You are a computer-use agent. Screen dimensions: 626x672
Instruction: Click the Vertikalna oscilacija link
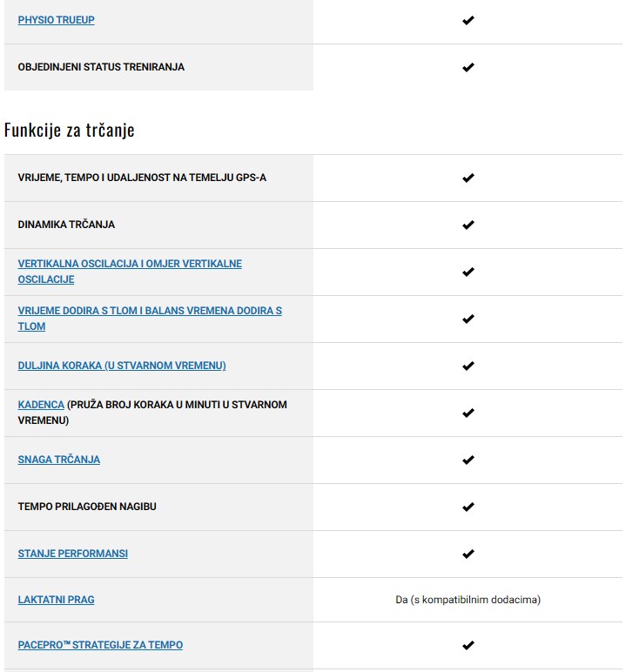[130, 264]
